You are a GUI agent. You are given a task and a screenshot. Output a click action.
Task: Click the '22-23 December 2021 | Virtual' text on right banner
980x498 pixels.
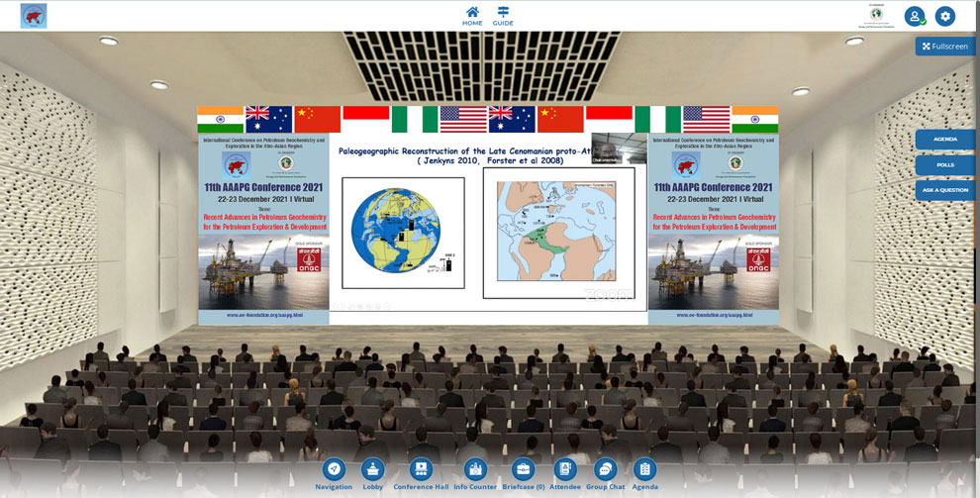(x=714, y=199)
